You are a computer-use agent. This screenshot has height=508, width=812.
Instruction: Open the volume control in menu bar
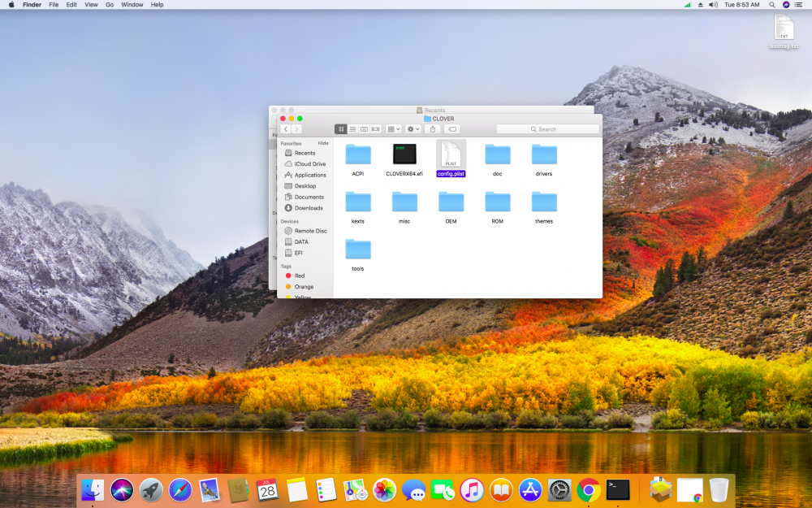tap(713, 5)
